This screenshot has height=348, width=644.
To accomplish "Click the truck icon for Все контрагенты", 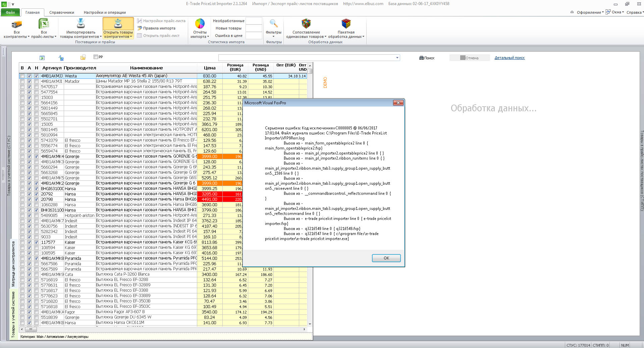I will pyautogui.click(x=16, y=24).
